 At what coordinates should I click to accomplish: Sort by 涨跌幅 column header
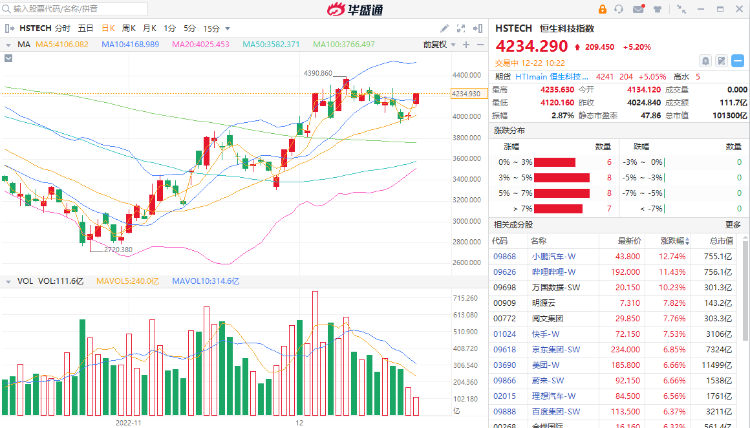pyautogui.click(x=674, y=241)
